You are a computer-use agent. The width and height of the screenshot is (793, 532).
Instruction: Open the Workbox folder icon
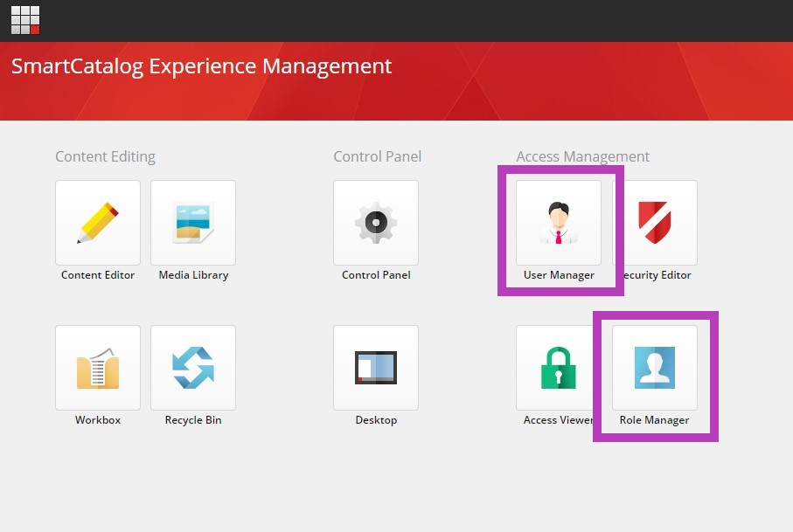coord(98,368)
